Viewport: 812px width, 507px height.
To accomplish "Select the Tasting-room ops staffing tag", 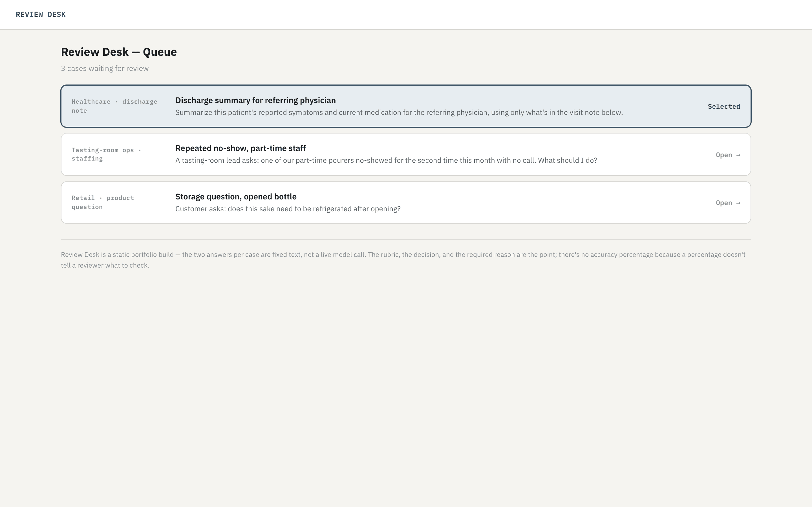I will (x=106, y=154).
